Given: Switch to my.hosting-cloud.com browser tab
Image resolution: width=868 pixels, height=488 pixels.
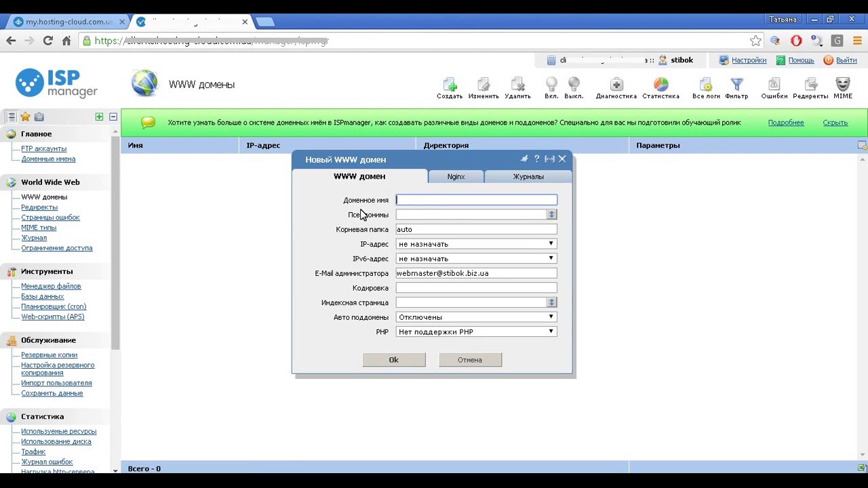Looking at the screenshot, I should (68, 22).
